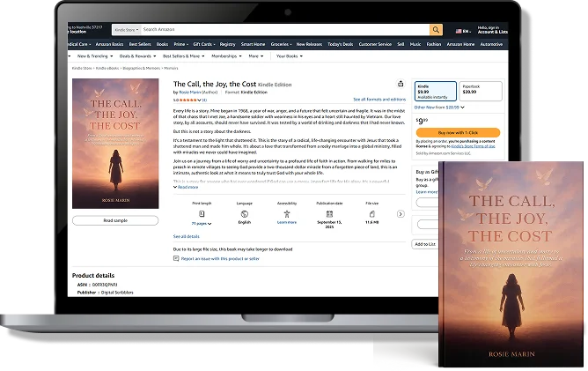Click the large book cover beside laptop
This screenshot has width=588, height=371.
[511, 264]
